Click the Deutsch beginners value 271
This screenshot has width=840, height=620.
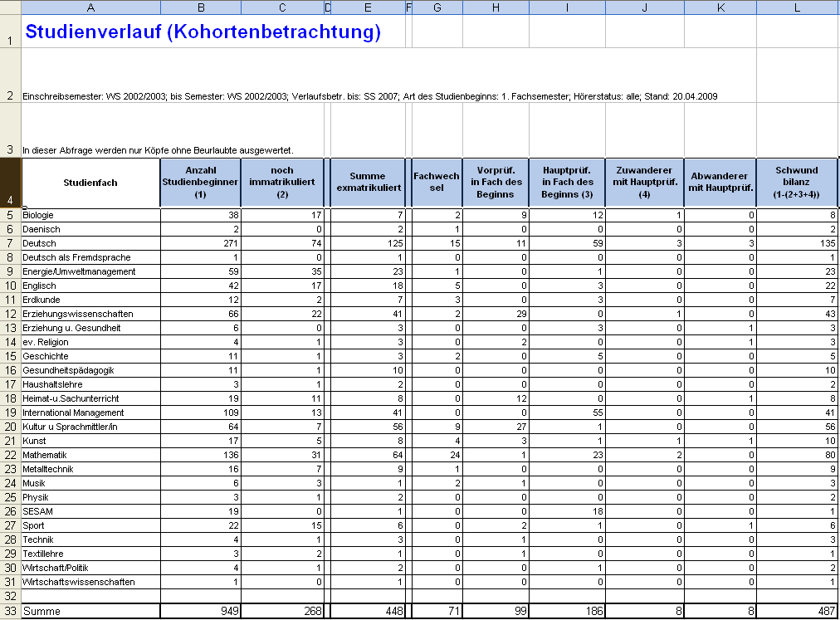point(200,243)
